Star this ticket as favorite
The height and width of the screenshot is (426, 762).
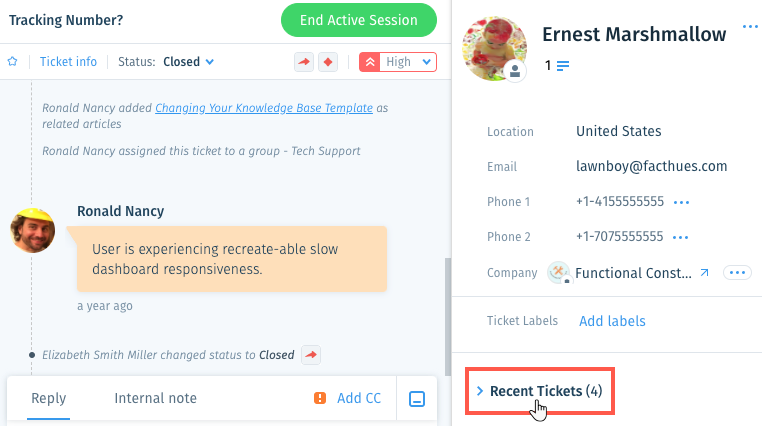(13, 62)
